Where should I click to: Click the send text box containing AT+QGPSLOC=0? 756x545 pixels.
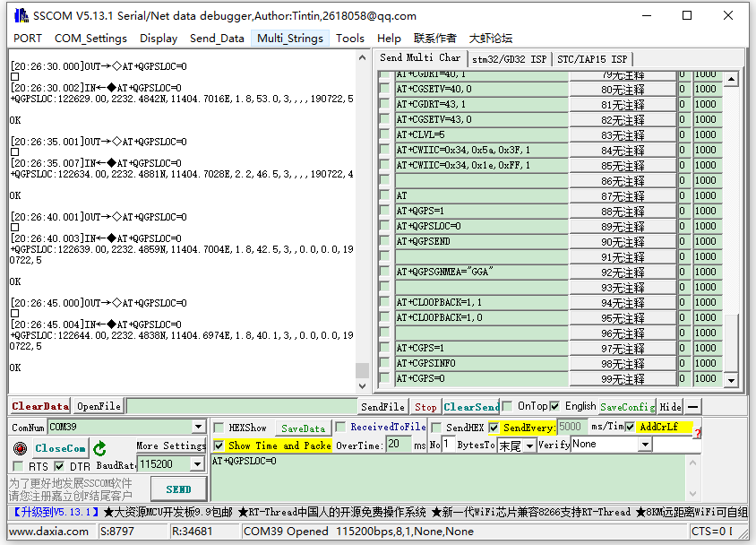pos(449,478)
